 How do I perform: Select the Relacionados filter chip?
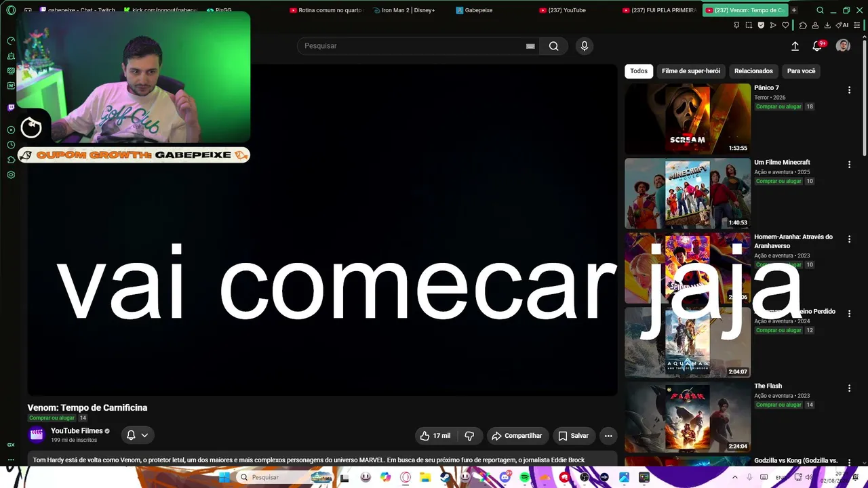click(753, 71)
